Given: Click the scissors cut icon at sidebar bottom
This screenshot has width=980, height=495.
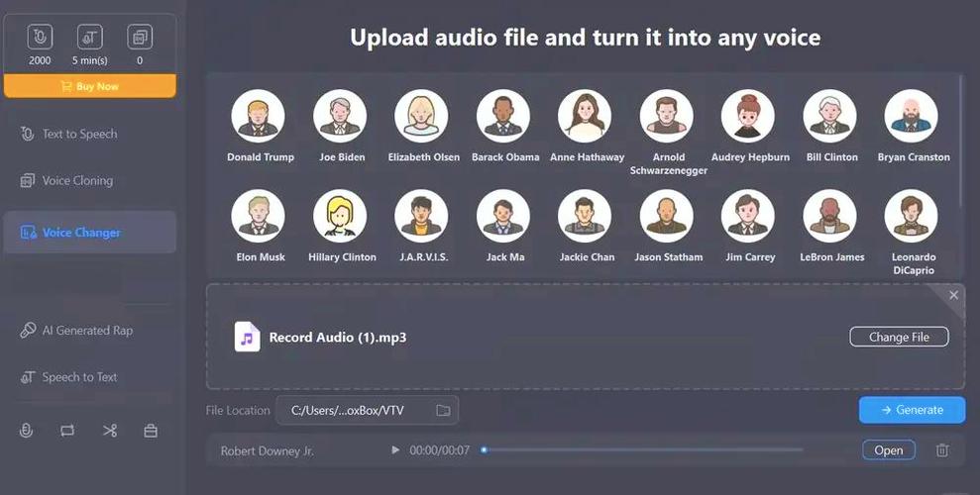Looking at the screenshot, I should [x=110, y=431].
